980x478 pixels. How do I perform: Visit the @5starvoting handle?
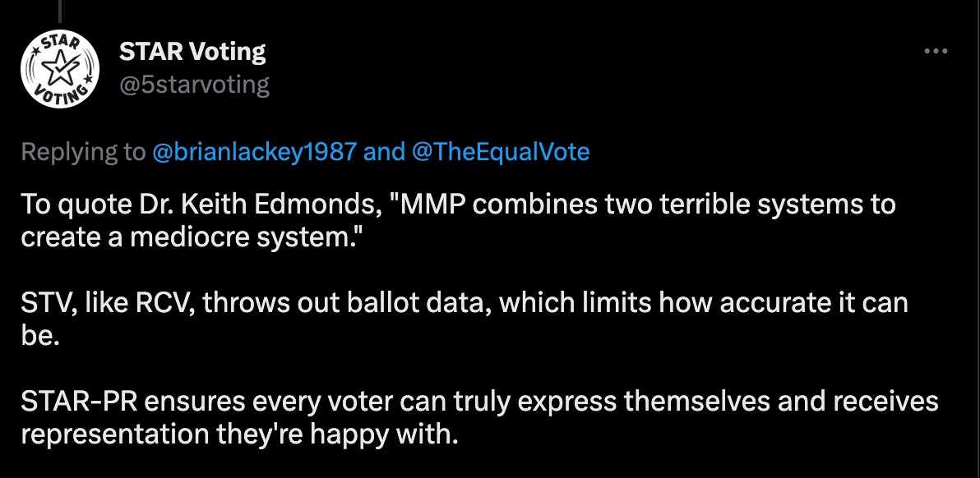coord(194,85)
